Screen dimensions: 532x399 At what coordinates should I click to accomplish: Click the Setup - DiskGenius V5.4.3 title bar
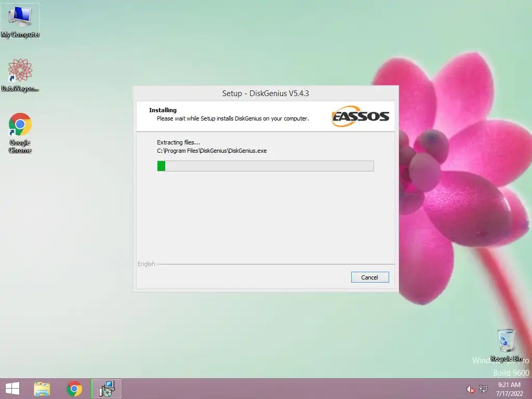click(265, 94)
